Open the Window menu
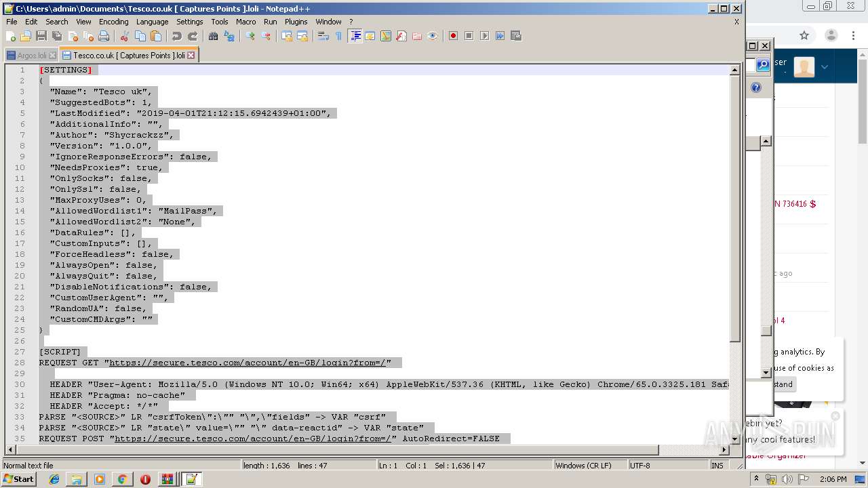 (328, 22)
